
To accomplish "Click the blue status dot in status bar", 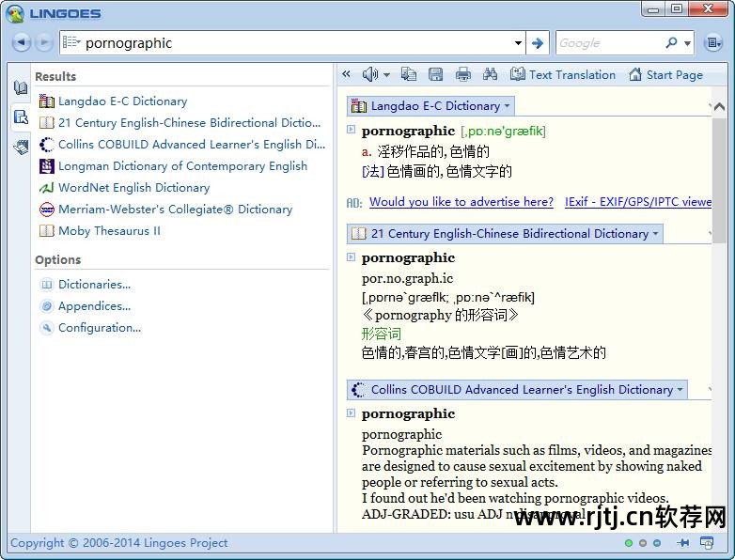I will 657,543.
